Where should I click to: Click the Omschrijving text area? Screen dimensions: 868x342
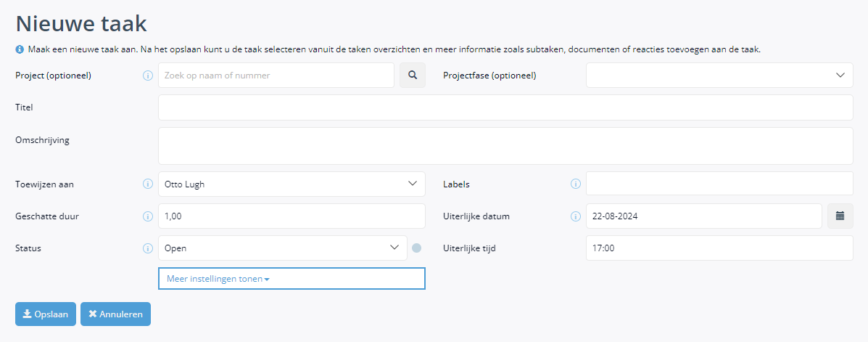pos(505,146)
